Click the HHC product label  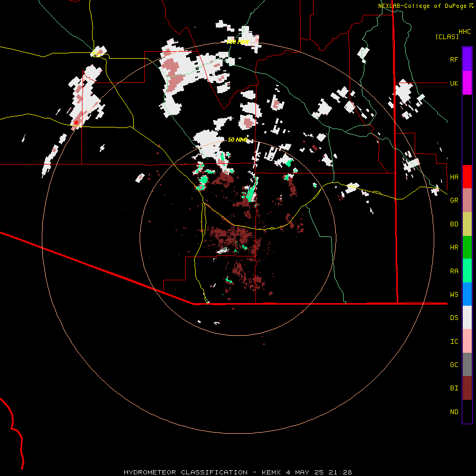point(464,32)
